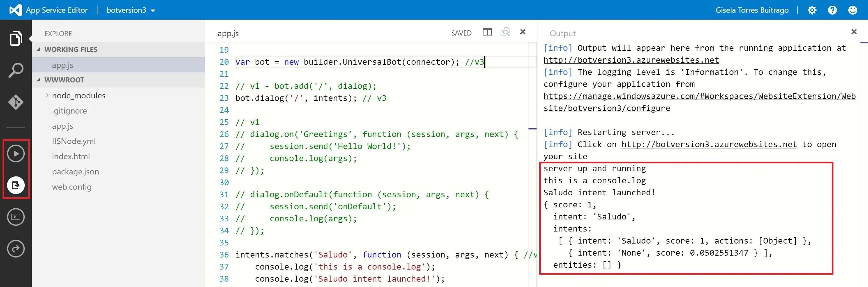Click the Go to site arrow icon

point(16,249)
